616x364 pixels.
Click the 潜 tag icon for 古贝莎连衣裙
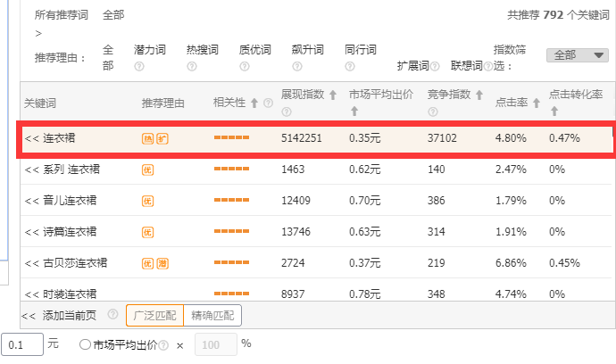click(162, 263)
